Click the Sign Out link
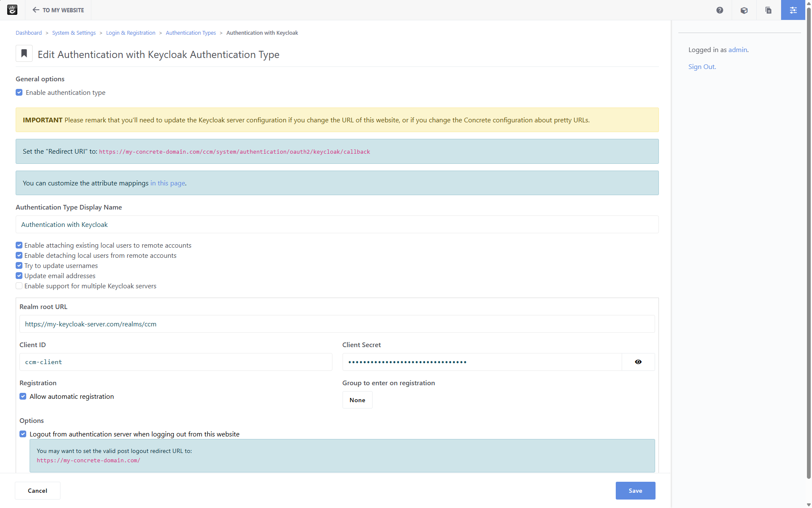Image resolution: width=812 pixels, height=508 pixels. coord(702,67)
